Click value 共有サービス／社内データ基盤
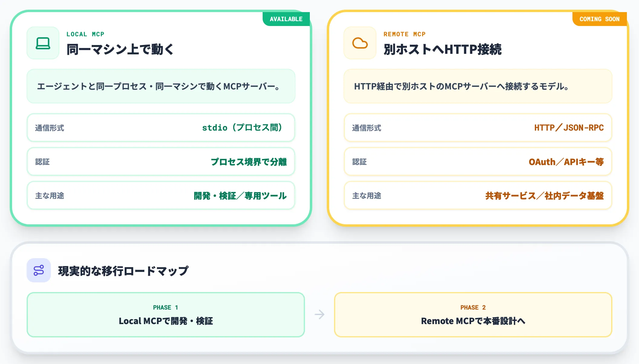The image size is (639, 364). coord(545,196)
